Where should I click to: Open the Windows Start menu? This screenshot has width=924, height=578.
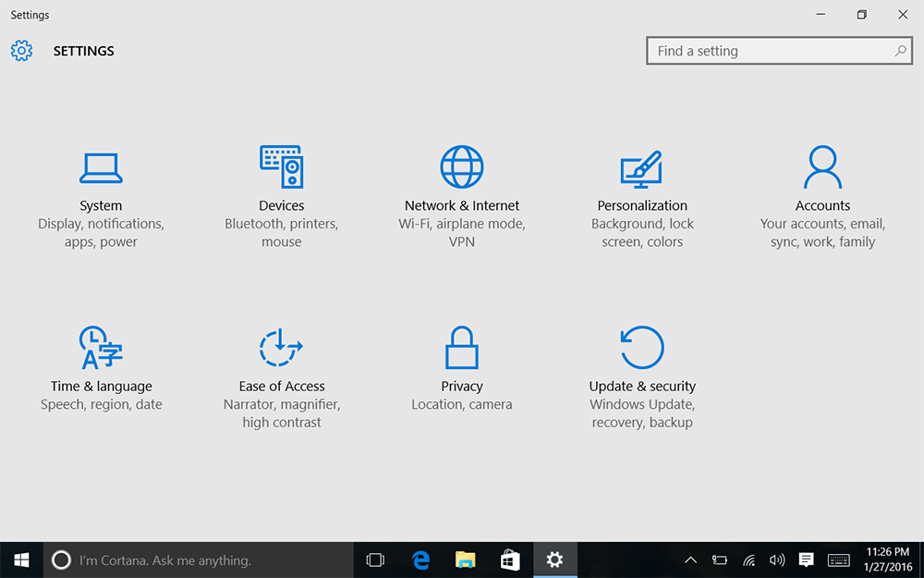21,560
